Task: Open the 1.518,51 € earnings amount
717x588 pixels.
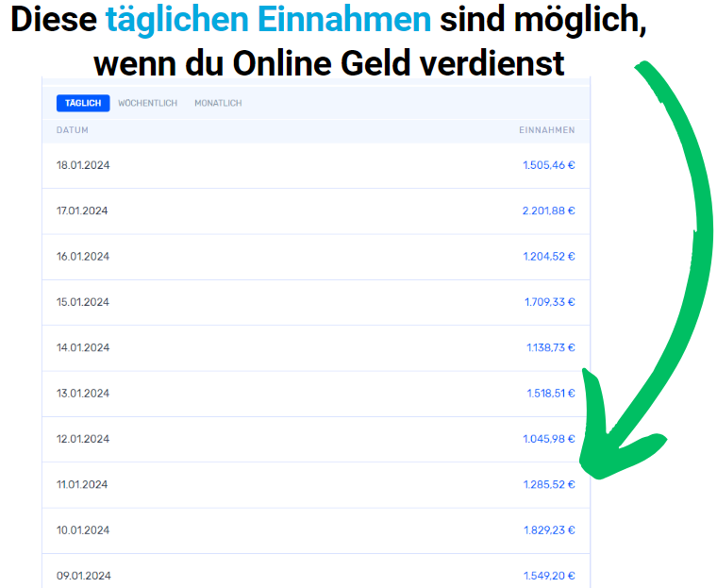Action: (551, 394)
